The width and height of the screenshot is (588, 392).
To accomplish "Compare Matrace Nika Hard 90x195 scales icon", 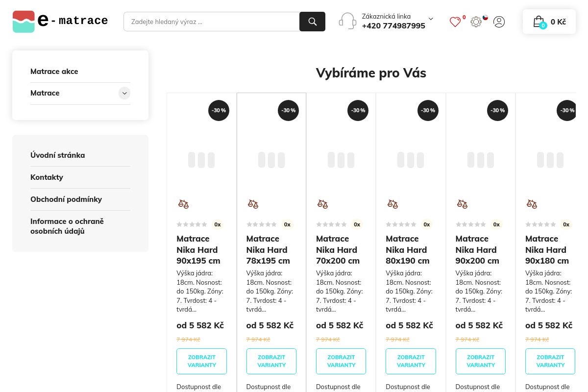I will [183, 204].
